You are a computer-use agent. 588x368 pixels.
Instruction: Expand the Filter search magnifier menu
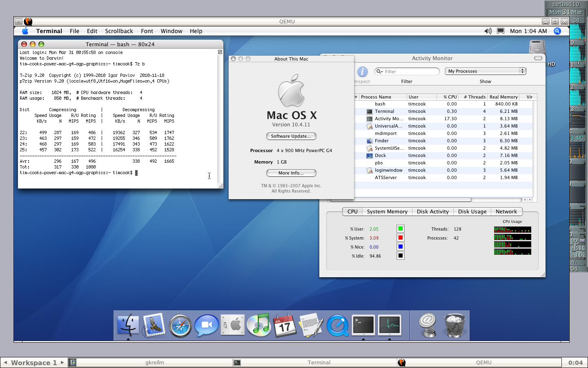(x=379, y=72)
